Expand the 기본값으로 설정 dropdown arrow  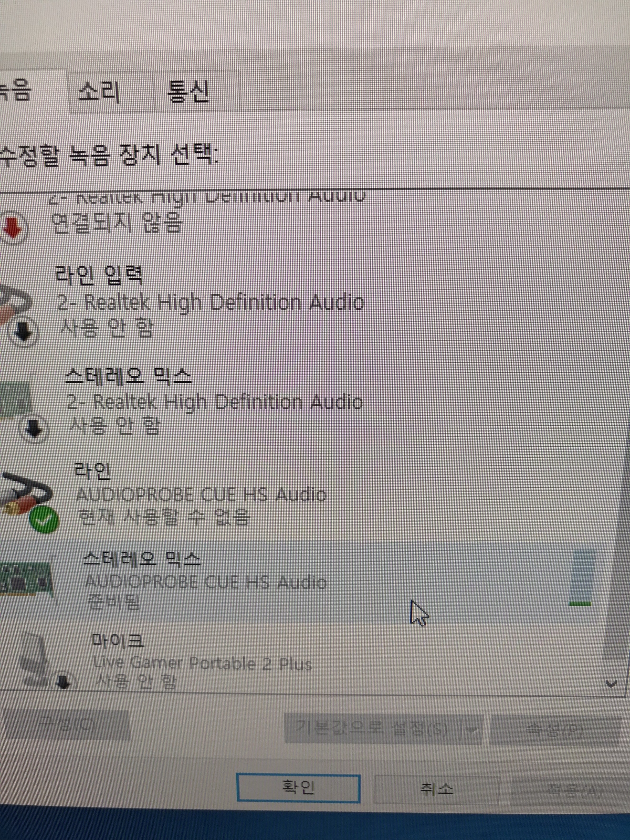pos(472,729)
